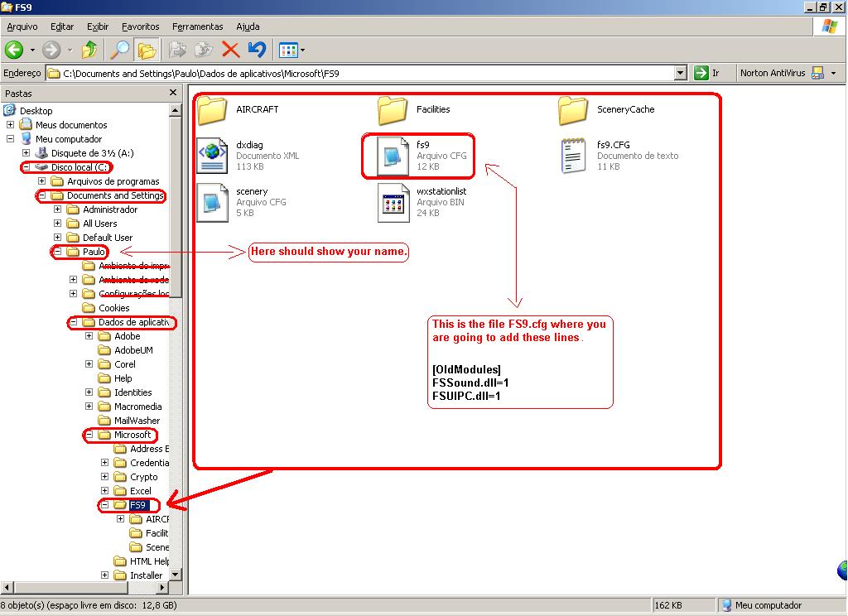Viewport: 848px width, 616px height.
Task: Click the red Delete X icon
Action: (231, 50)
